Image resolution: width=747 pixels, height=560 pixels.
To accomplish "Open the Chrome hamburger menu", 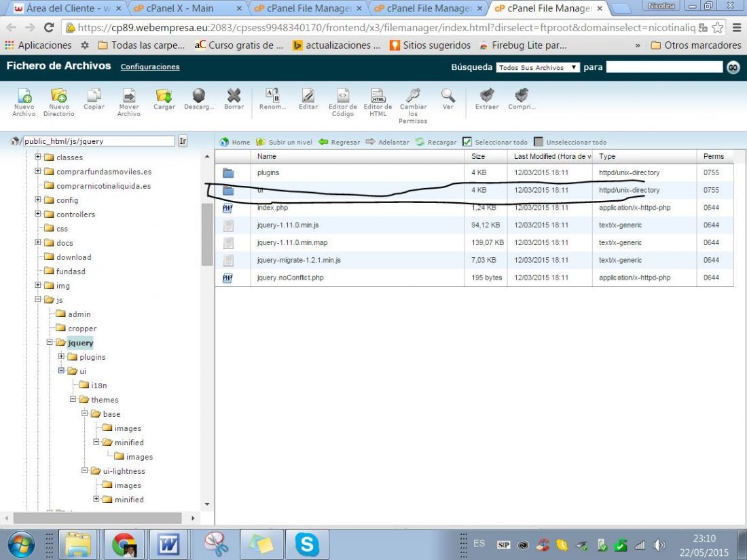I will click(737, 28).
